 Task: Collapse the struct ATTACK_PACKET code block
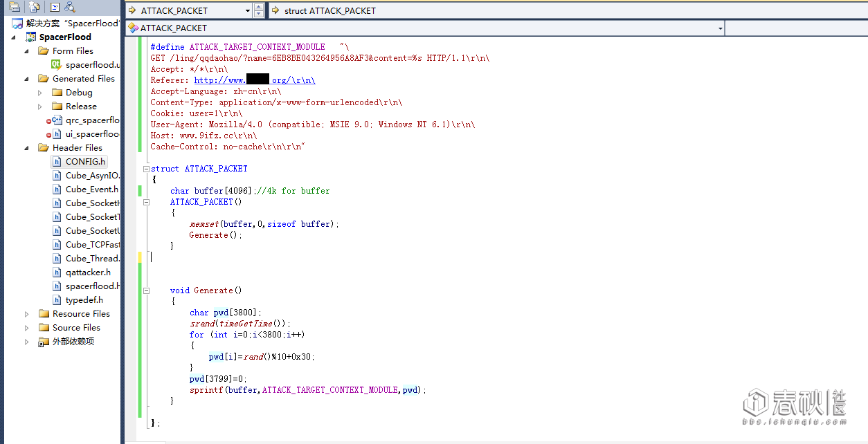coord(146,169)
